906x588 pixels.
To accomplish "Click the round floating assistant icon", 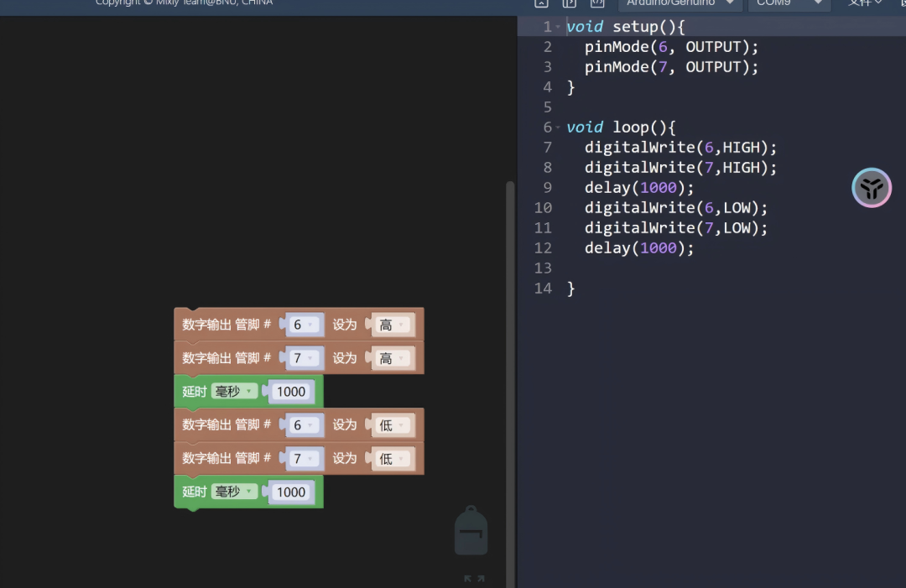I will pyautogui.click(x=872, y=188).
